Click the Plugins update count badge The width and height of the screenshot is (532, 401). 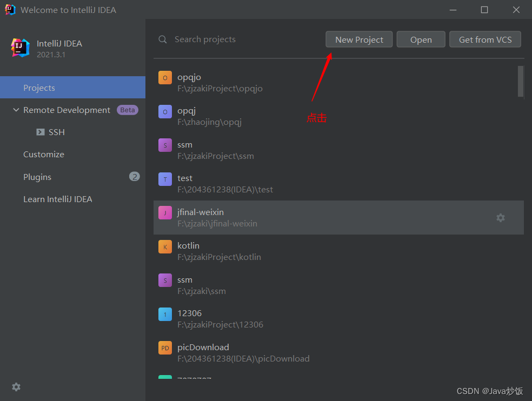(135, 176)
